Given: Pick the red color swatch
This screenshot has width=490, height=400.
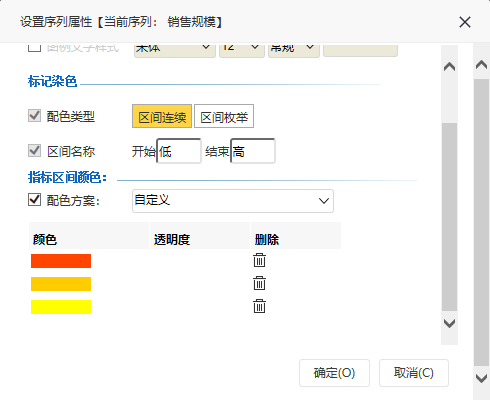Looking at the screenshot, I should (x=61, y=261).
